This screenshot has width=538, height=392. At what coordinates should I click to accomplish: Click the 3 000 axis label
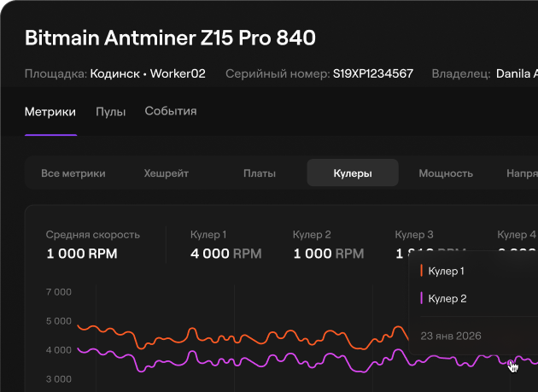click(x=59, y=379)
